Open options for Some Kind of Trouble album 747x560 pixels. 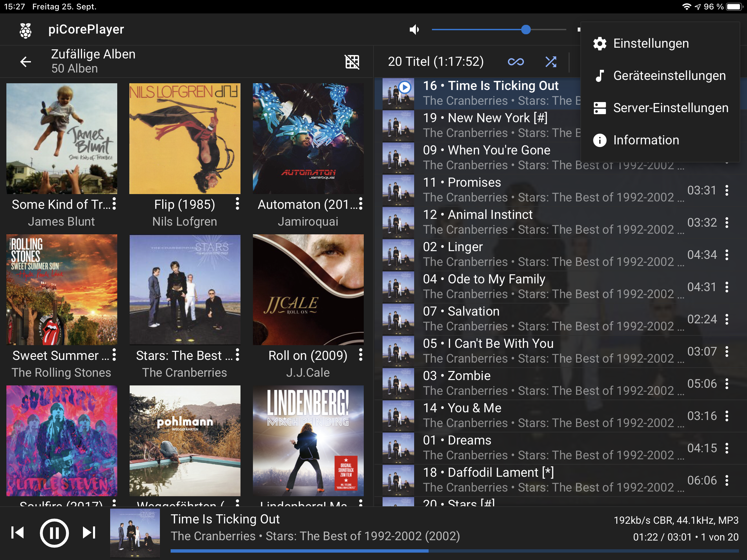[x=115, y=203]
